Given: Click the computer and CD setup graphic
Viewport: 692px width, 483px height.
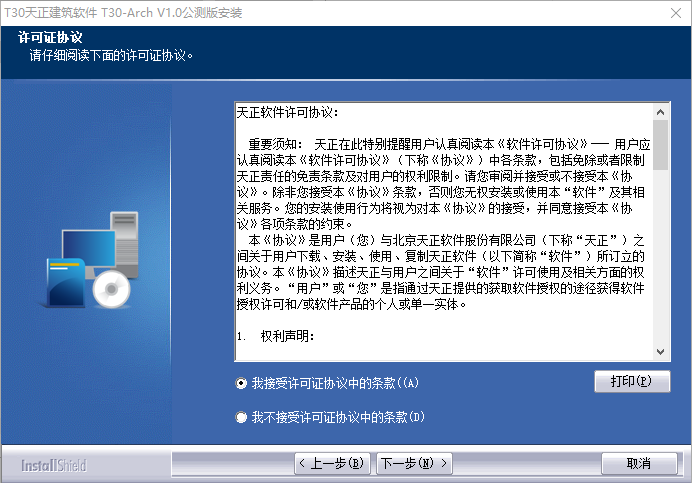Looking at the screenshot, I should [x=92, y=260].
